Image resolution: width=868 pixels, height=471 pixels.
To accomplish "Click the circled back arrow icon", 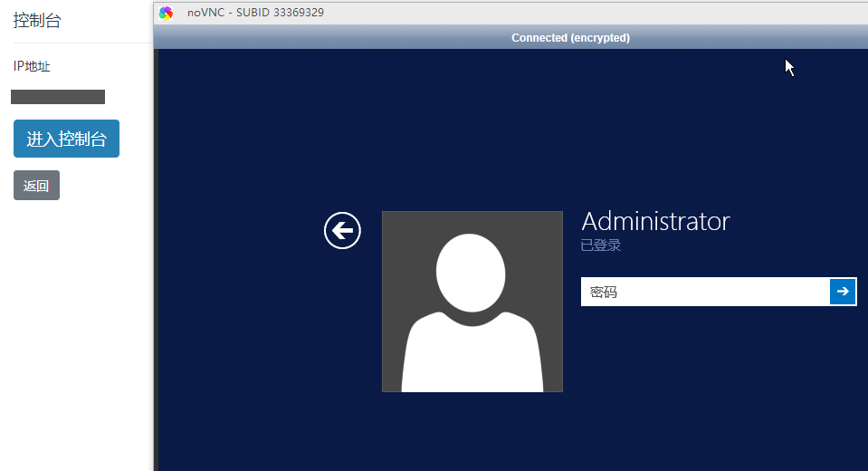I will [x=342, y=231].
